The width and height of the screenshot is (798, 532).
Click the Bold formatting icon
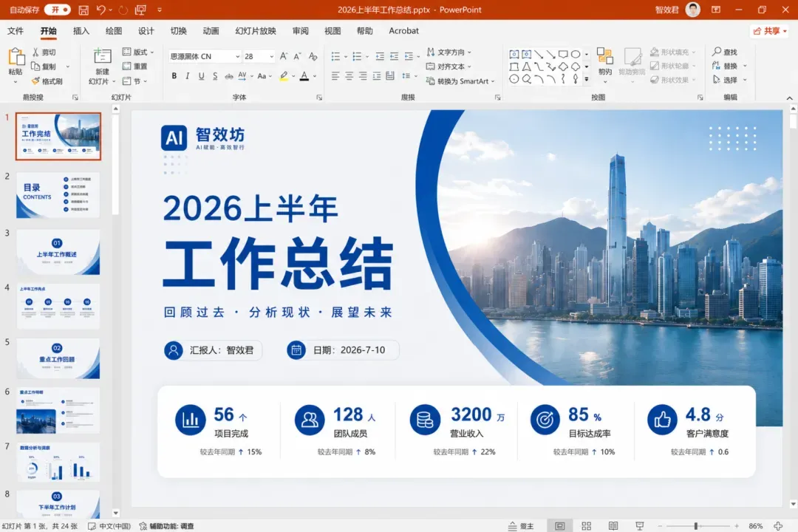click(x=174, y=76)
